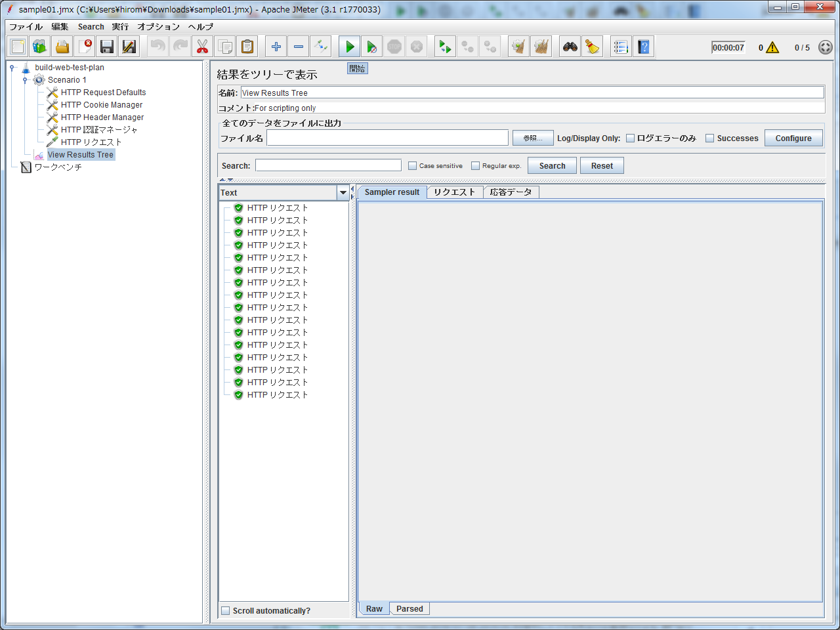The width and height of the screenshot is (840, 630).
Task: Click Start no pauses icon
Action: point(372,47)
